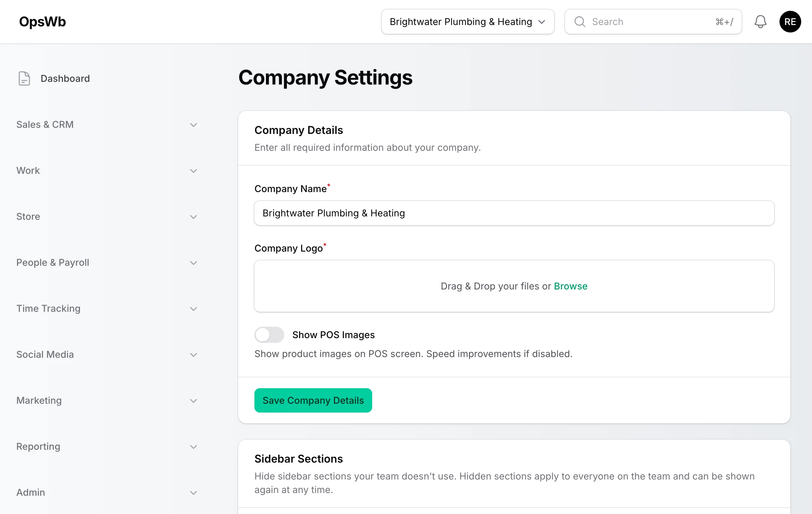The image size is (812, 514).
Task: Click the Search input field
Action: [653, 22]
